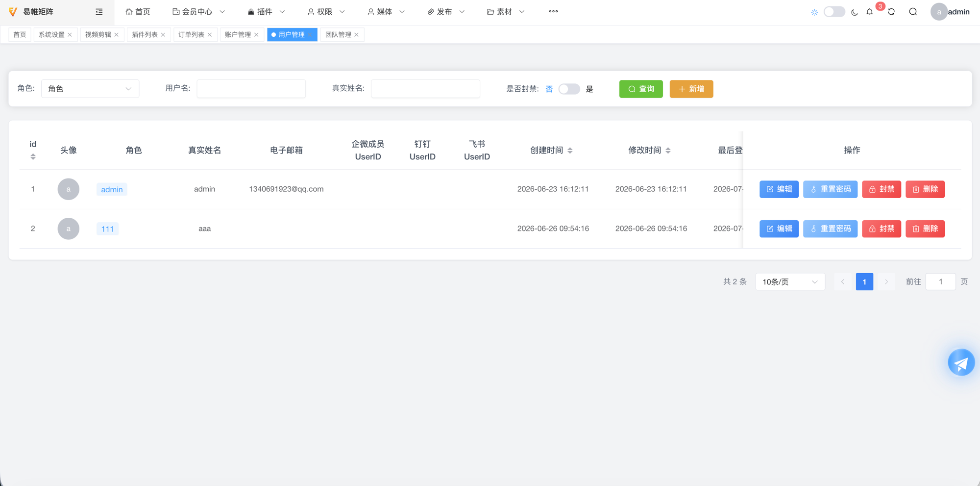Expand the 权限 menu
Screen dimensions: 980x486
tap(326, 12)
